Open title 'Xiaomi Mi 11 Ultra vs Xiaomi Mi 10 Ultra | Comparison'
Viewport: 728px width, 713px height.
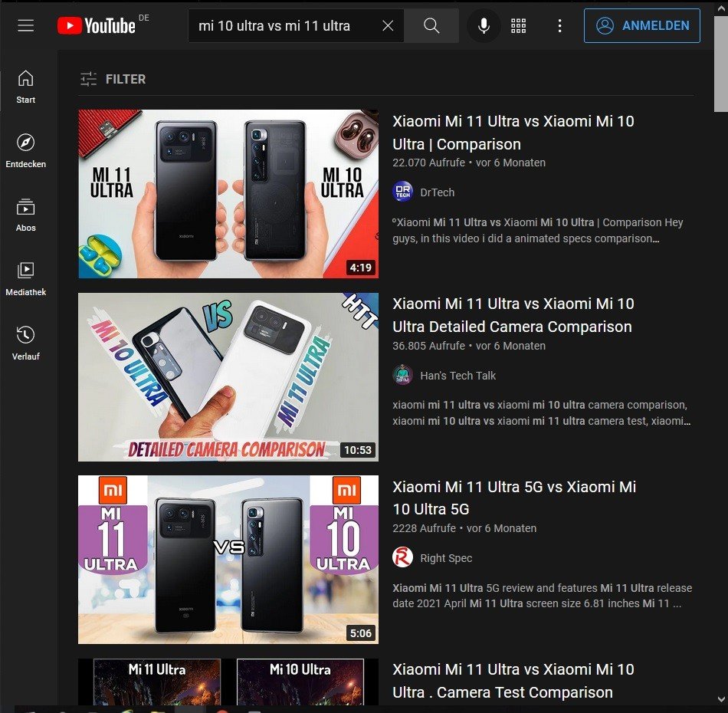coord(513,133)
